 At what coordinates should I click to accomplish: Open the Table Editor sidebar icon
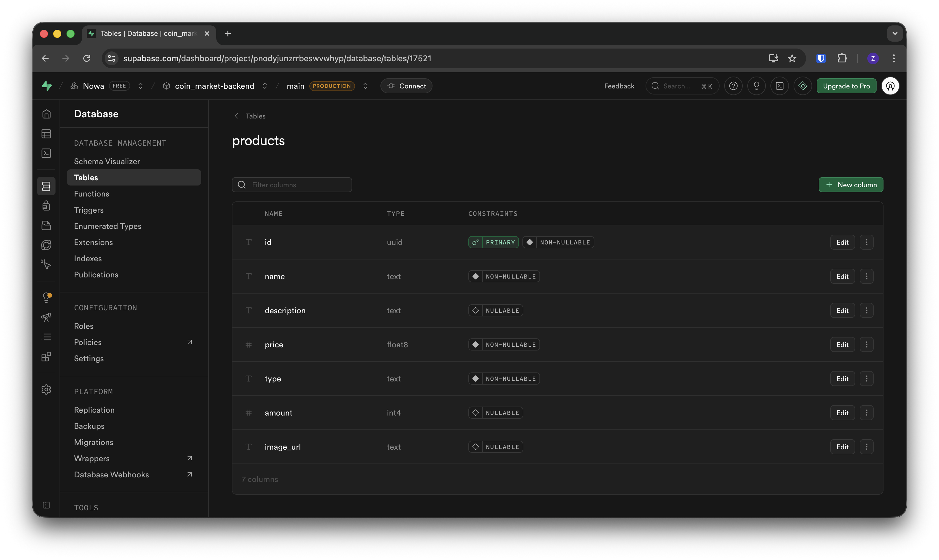[x=46, y=134]
